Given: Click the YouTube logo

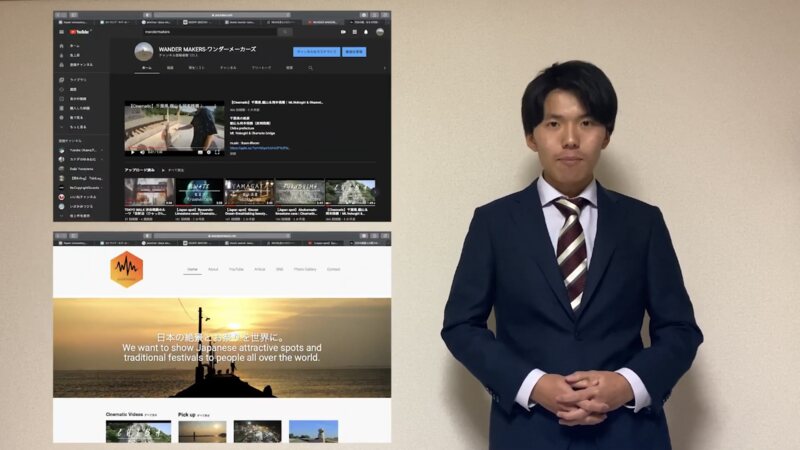Looking at the screenshot, I should (x=80, y=32).
